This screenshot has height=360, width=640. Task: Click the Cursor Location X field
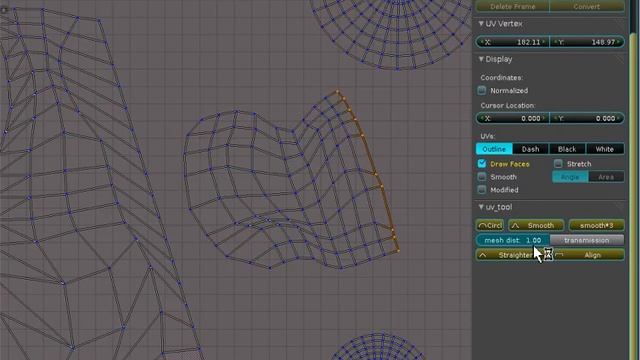(513, 118)
